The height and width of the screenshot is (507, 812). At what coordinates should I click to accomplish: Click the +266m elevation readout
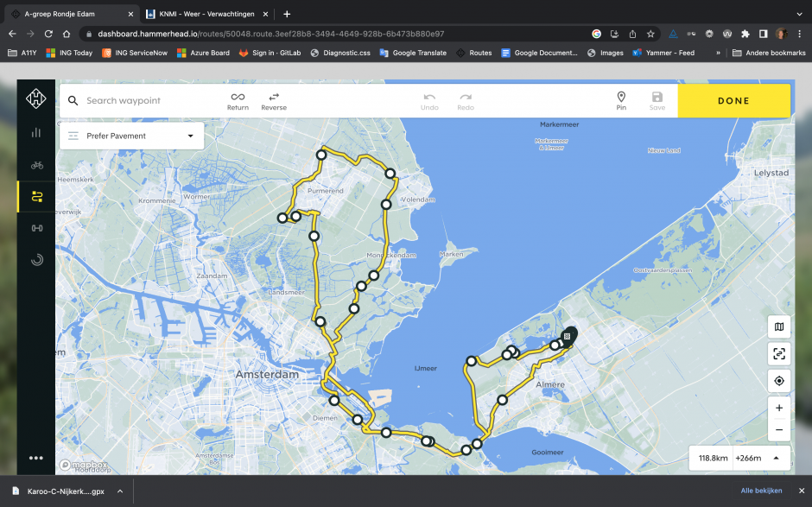pos(748,458)
